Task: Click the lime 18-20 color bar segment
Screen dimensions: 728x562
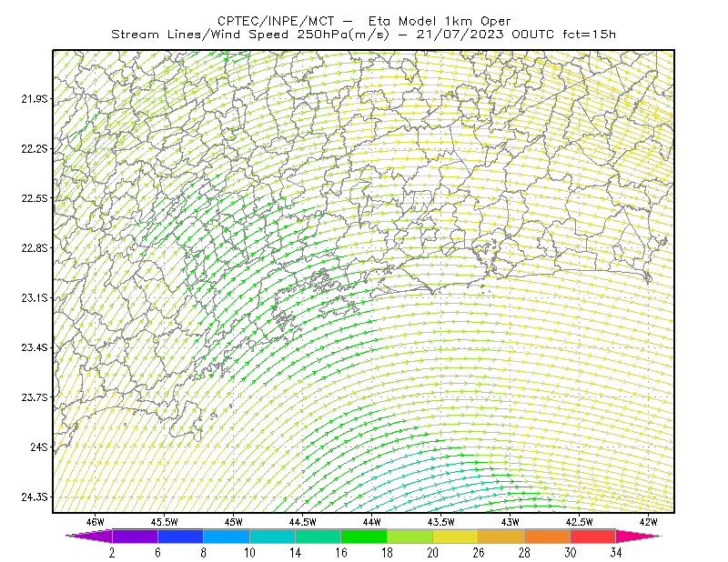Action: (x=410, y=536)
